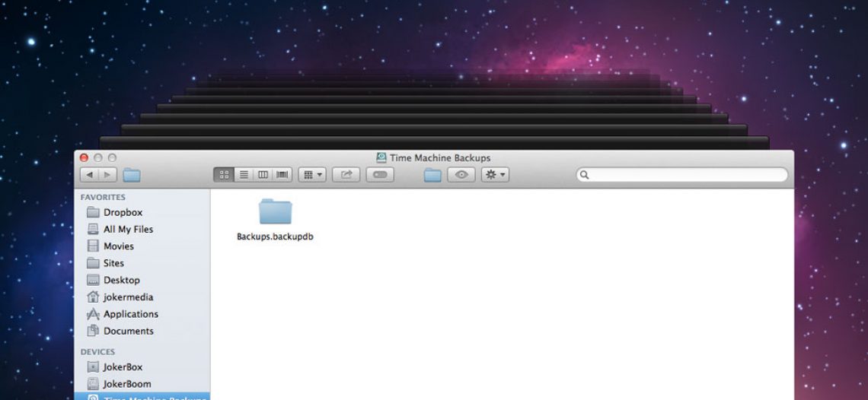Go back using the left arrow button
This screenshot has height=400, width=868.
89,175
